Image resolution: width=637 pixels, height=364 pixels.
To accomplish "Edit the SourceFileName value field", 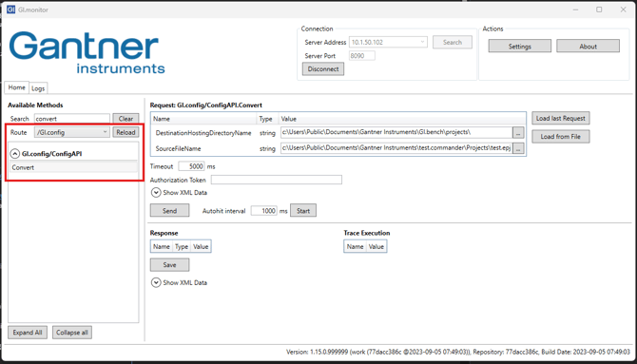I will point(396,148).
